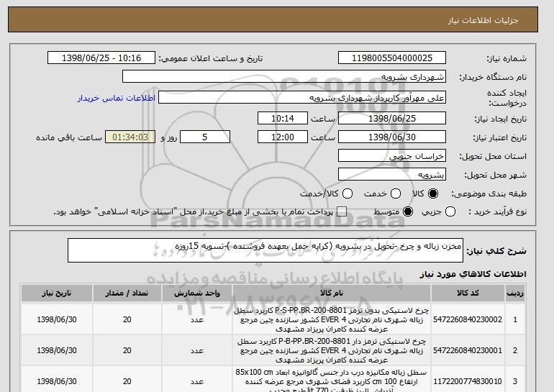Click product code 1172200774830010
The width and height of the screenshot is (554, 392).
[x=468, y=381]
